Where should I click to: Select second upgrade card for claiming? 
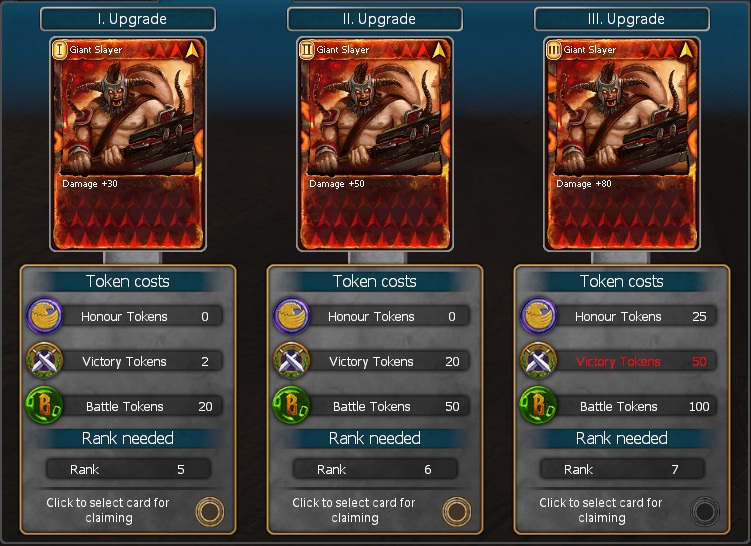[x=456, y=511]
